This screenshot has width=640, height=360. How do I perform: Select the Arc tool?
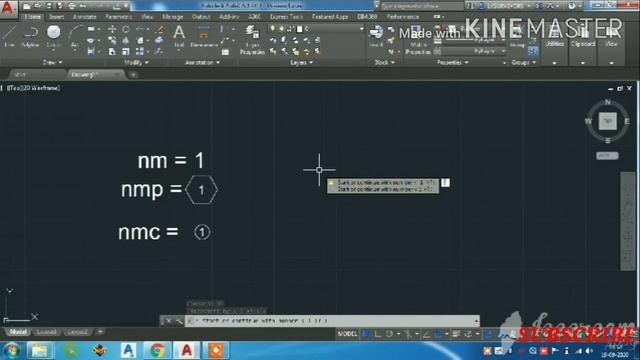tap(75, 37)
